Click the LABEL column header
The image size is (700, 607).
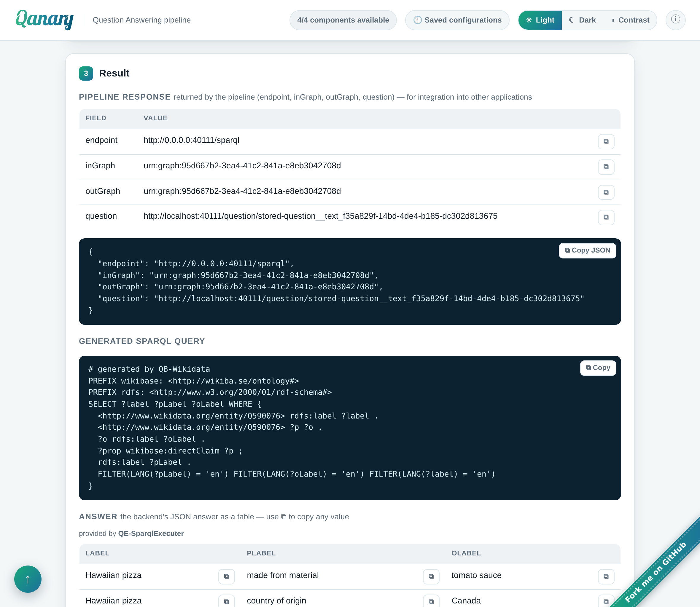coord(97,553)
